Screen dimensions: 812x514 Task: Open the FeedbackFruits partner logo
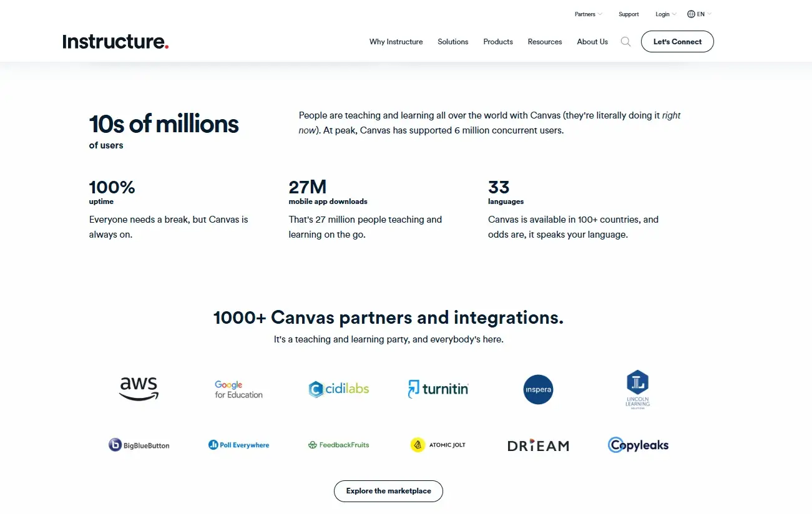coord(339,445)
